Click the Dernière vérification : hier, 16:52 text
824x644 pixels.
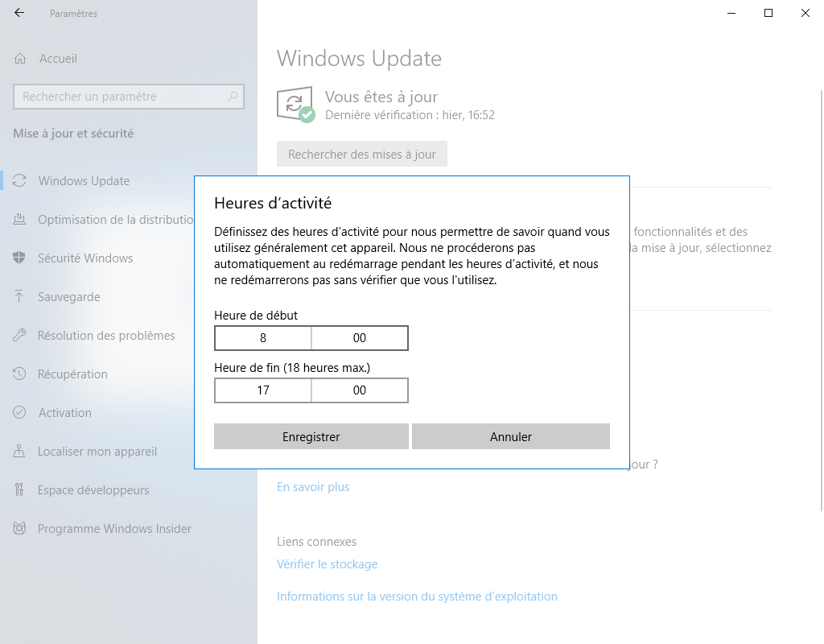tap(410, 115)
